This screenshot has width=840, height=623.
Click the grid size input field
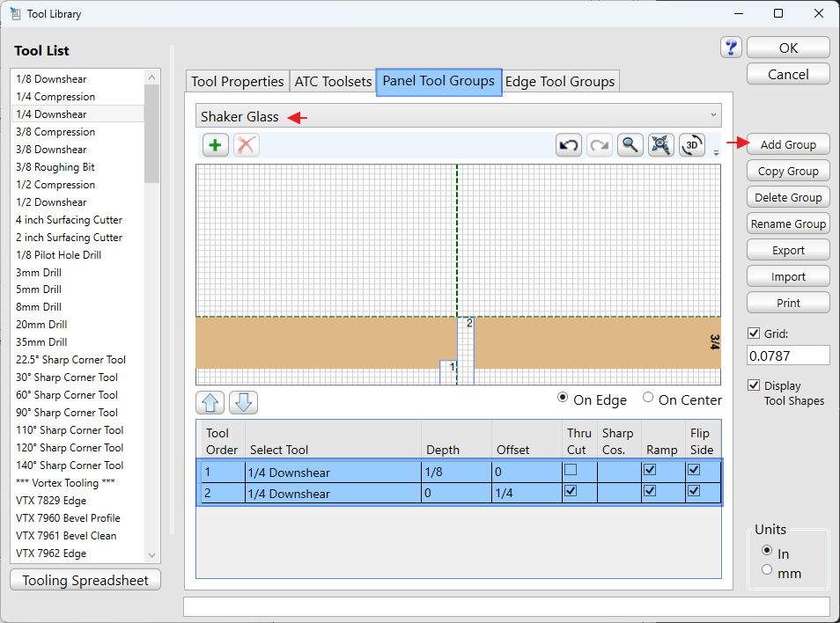click(x=788, y=355)
